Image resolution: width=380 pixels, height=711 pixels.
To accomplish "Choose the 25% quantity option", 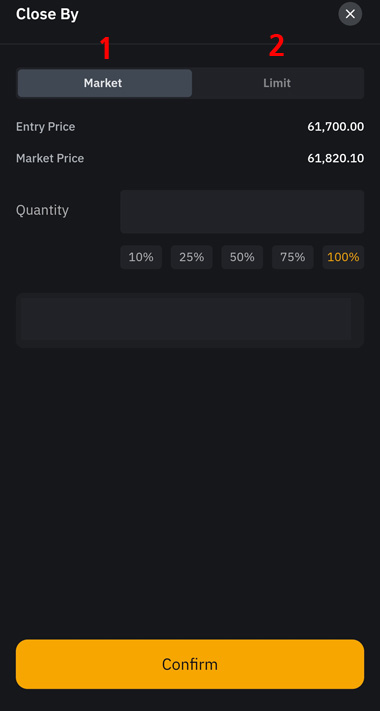I will pos(191,257).
